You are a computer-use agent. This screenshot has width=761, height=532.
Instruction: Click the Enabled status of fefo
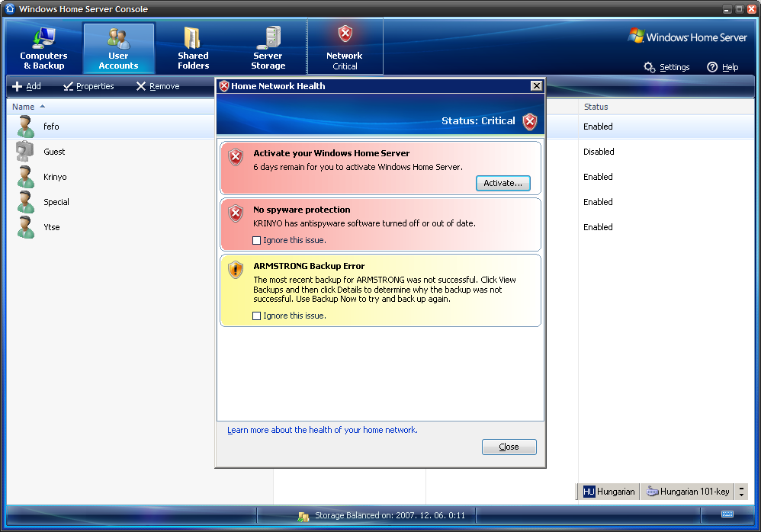pyautogui.click(x=598, y=127)
